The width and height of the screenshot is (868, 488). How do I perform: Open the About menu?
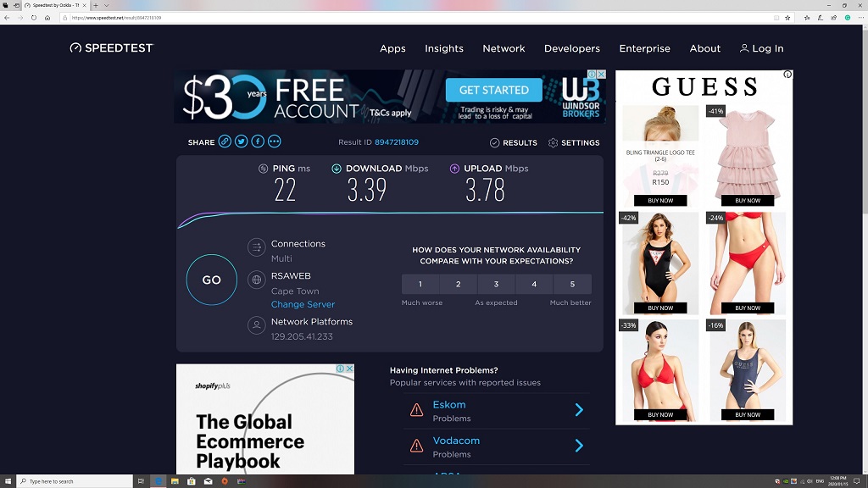(x=704, y=48)
